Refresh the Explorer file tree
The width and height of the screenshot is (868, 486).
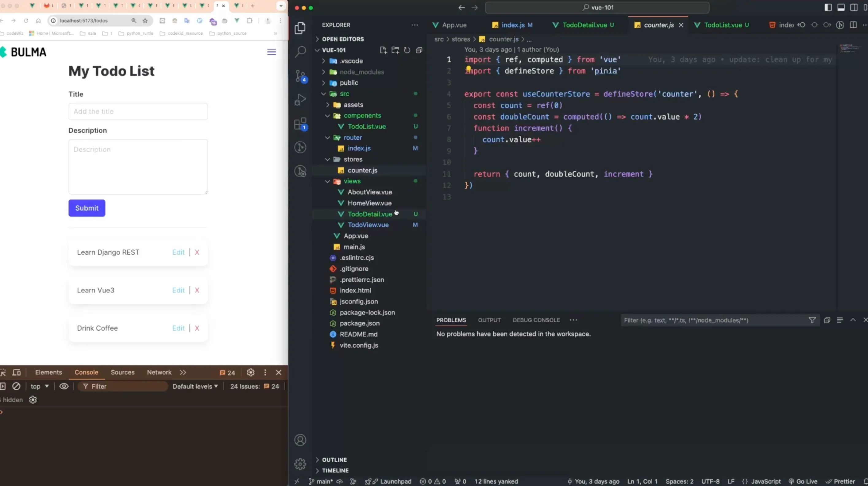point(407,50)
